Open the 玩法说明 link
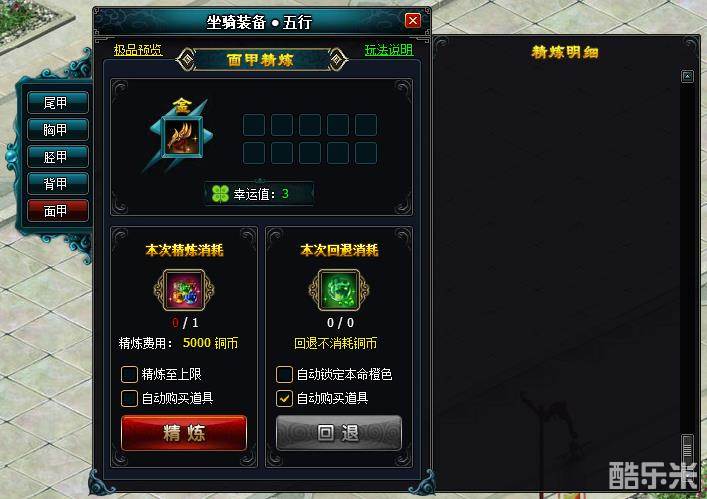This screenshot has width=707, height=499. click(389, 50)
